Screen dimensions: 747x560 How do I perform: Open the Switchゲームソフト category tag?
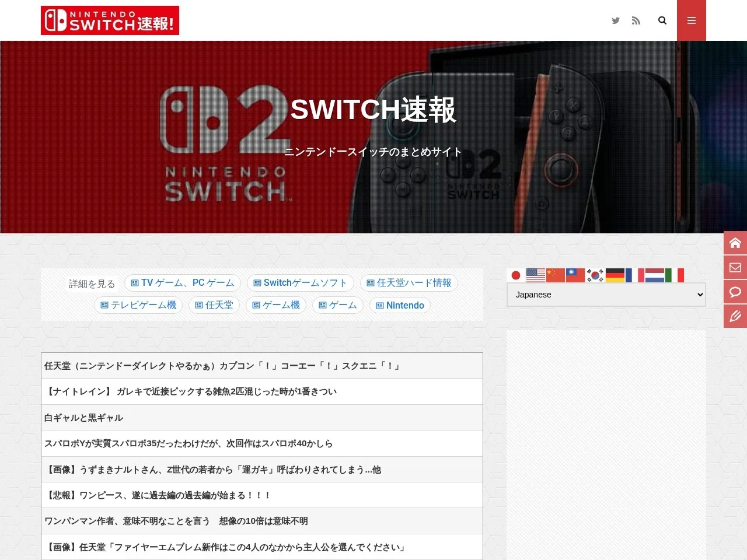click(301, 283)
